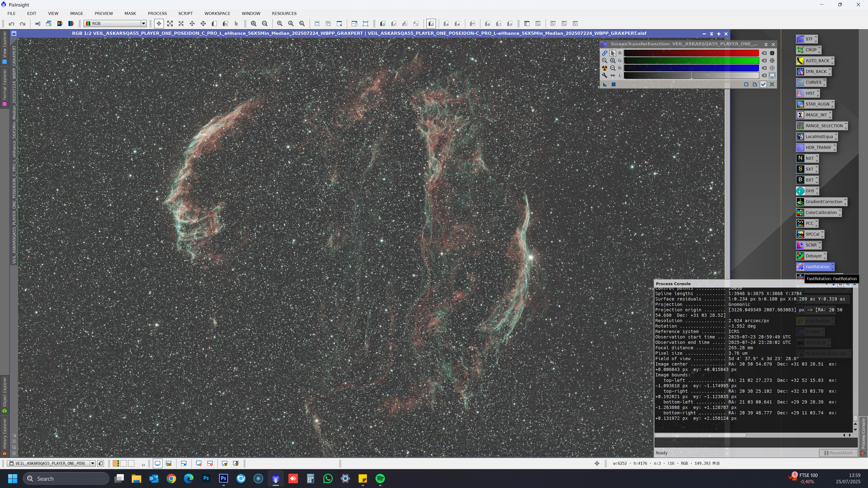This screenshot has height=488, width=868.
Task: Expand hidden toolbar items chevron
Action: click(x=143, y=465)
